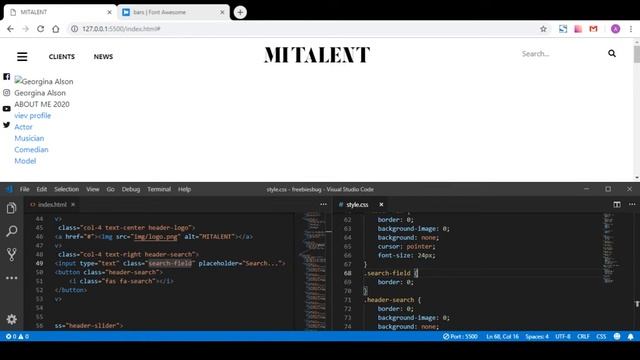Go forward in the browser
The width and height of the screenshot is (640, 360).
25,29
